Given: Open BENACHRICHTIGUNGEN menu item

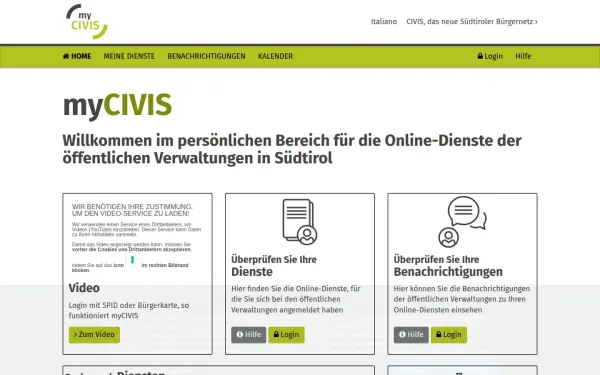Looking at the screenshot, I should 206,56.
